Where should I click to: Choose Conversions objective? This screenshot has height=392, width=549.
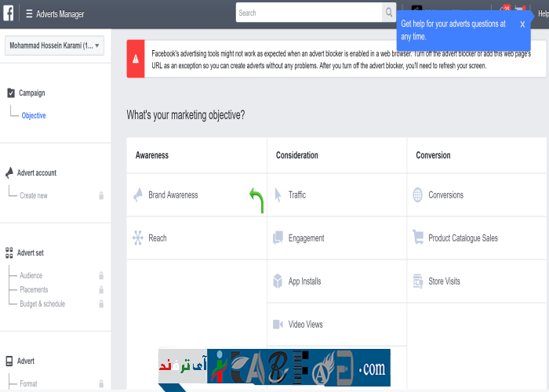[x=477, y=195]
